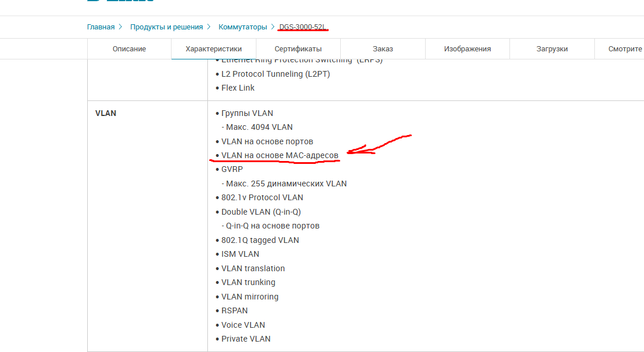This screenshot has width=644, height=352.
Task: Click the Double VLAN (Q-in-Q) item
Action: tap(260, 212)
